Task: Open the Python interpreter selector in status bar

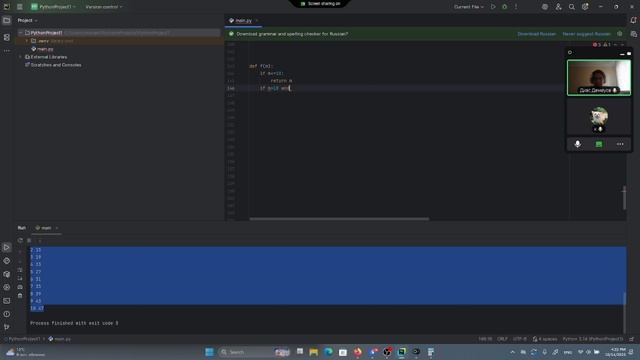Action: [x=593, y=339]
